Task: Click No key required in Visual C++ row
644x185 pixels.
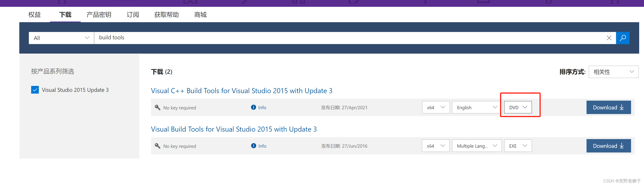Action: (179, 108)
